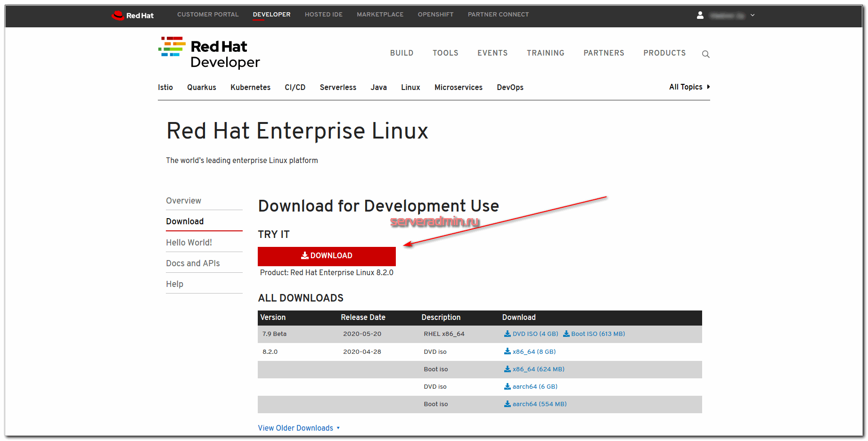The image size is (868, 441).
Task: Open the PRODUCTS navigation menu
Action: point(664,53)
